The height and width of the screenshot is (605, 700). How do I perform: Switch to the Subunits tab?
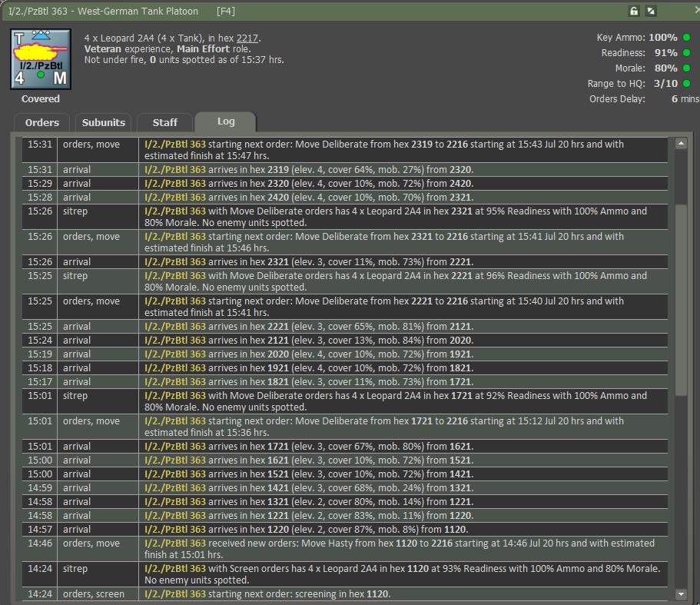pos(104,122)
